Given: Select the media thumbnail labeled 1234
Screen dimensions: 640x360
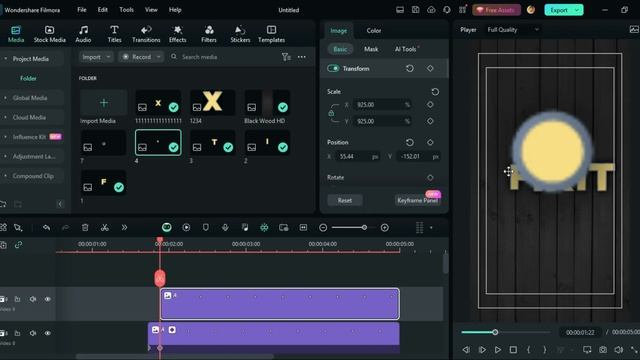Looking at the screenshot, I should point(212,103).
